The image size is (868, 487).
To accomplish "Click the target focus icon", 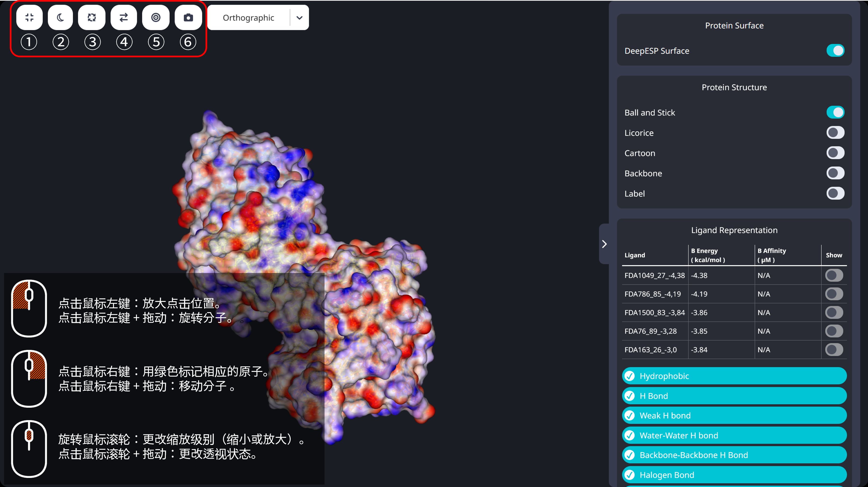I will point(156,17).
